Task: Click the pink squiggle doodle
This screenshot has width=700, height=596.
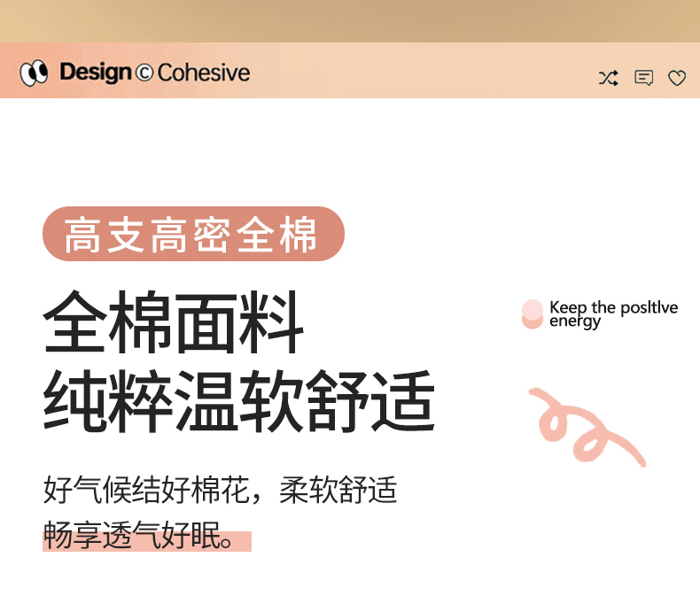Action: tap(585, 427)
